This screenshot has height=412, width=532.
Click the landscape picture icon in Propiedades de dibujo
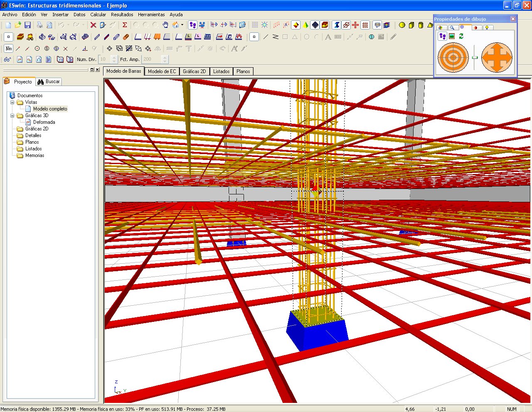point(452,37)
